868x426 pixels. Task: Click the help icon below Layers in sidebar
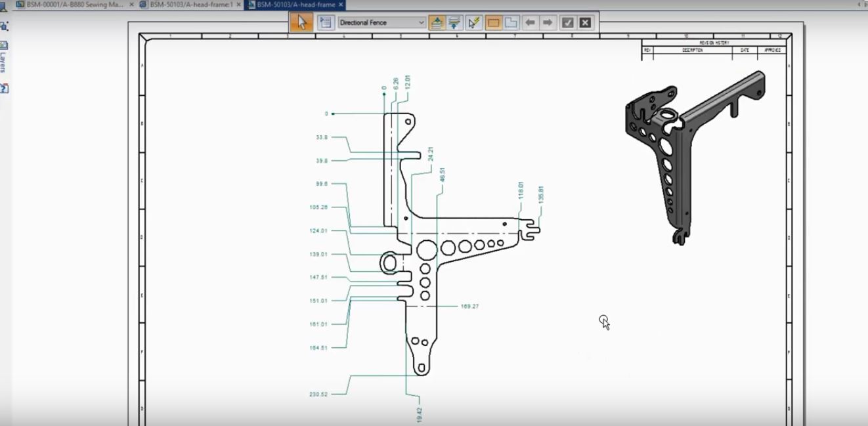point(4,88)
